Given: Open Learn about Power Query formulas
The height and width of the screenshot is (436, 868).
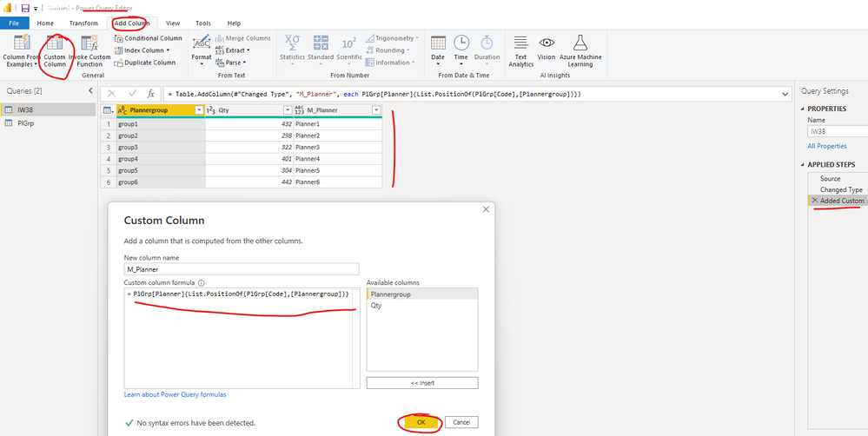Looking at the screenshot, I should coord(175,394).
